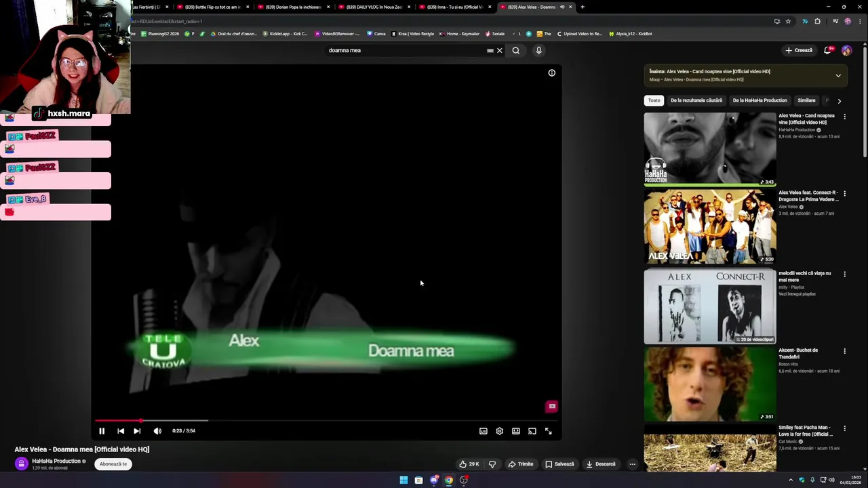
Task: Click the search field containing doamna mea
Action: [x=407, y=50]
